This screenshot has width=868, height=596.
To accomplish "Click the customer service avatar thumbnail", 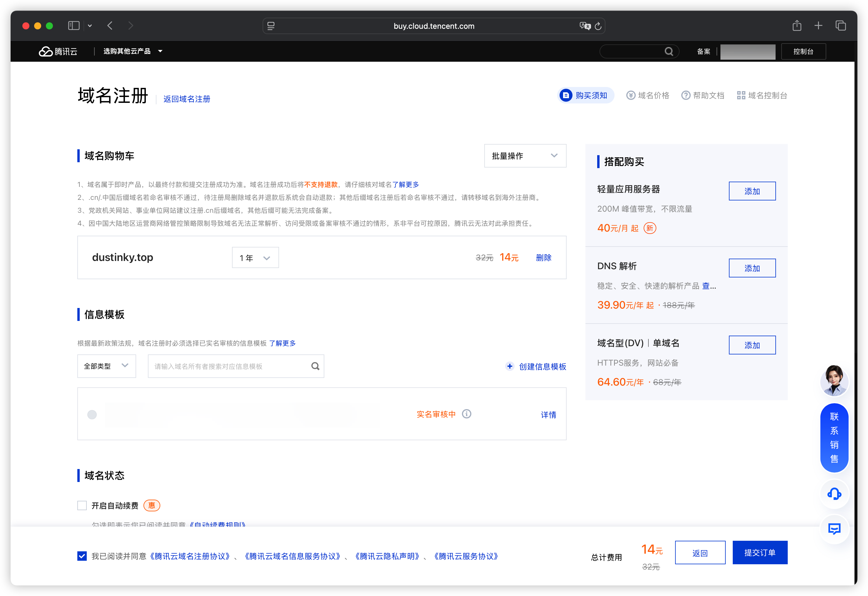I will point(834,381).
